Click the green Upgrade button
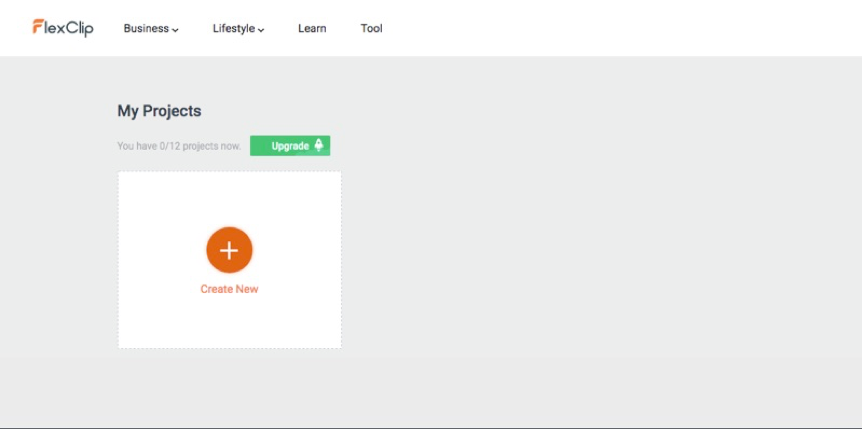This screenshot has height=429, width=862. (290, 146)
